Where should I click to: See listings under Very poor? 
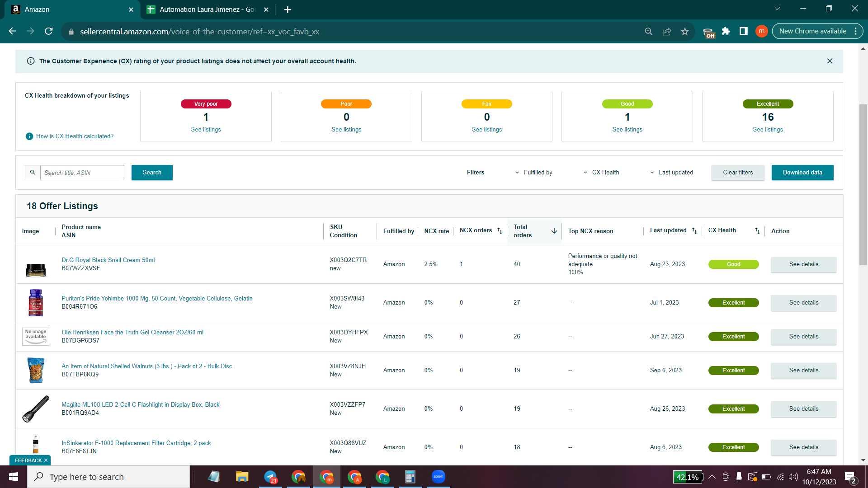click(206, 130)
